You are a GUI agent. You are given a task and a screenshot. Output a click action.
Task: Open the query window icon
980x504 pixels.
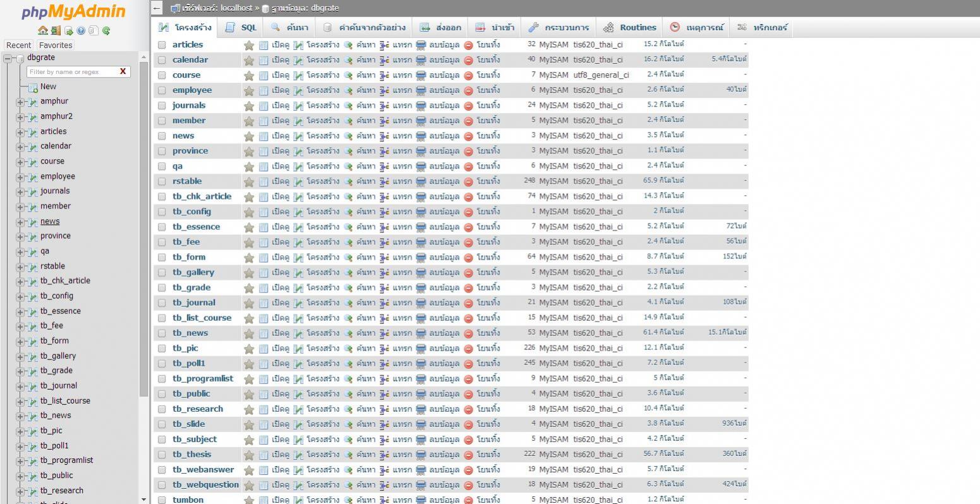point(69,30)
